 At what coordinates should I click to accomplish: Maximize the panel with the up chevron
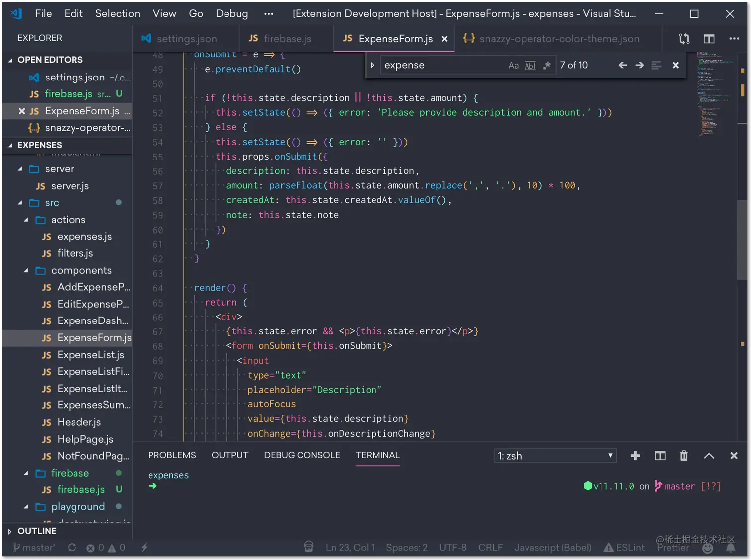pyautogui.click(x=709, y=456)
